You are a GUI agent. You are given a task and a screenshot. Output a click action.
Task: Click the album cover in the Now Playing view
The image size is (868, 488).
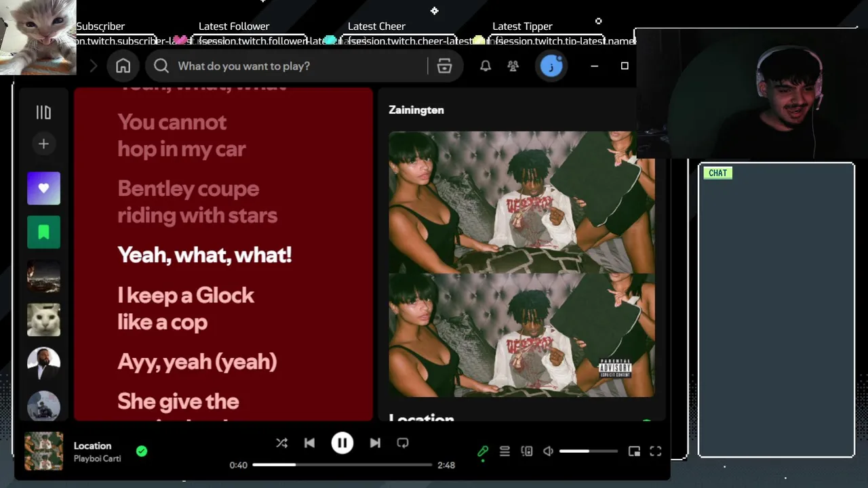click(521, 264)
